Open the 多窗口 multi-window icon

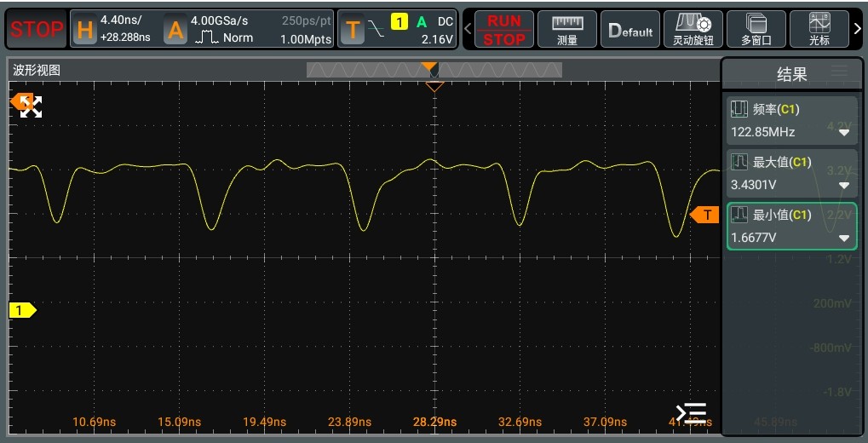pyautogui.click(x=756, y=30)
